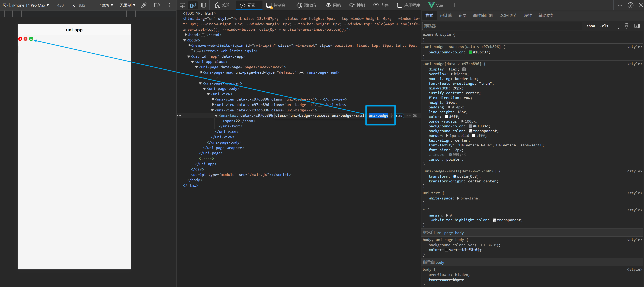
Task: Expand the head element node
Action: click(185, 35)
